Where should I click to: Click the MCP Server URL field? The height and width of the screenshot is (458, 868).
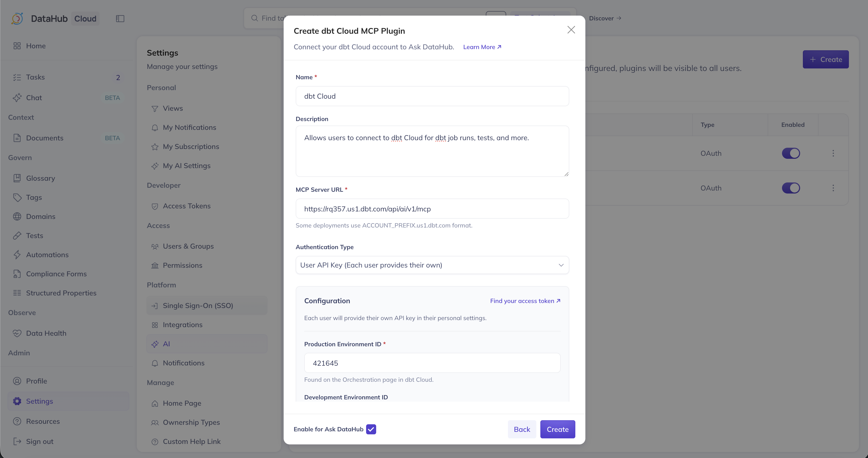point(432,209)
